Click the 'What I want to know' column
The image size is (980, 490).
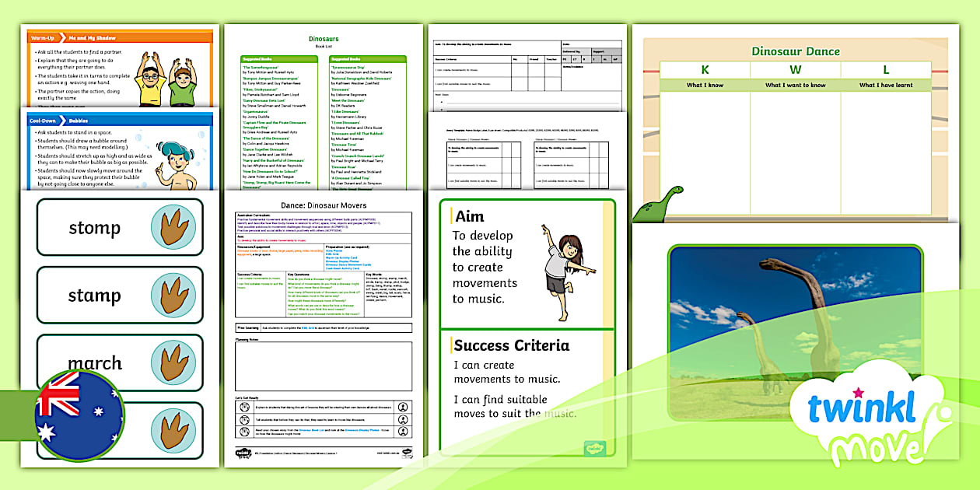point(795,148)
